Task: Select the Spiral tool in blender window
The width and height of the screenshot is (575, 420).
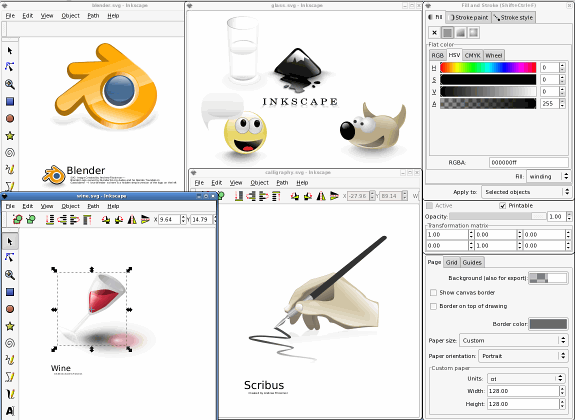Action: 10,153
